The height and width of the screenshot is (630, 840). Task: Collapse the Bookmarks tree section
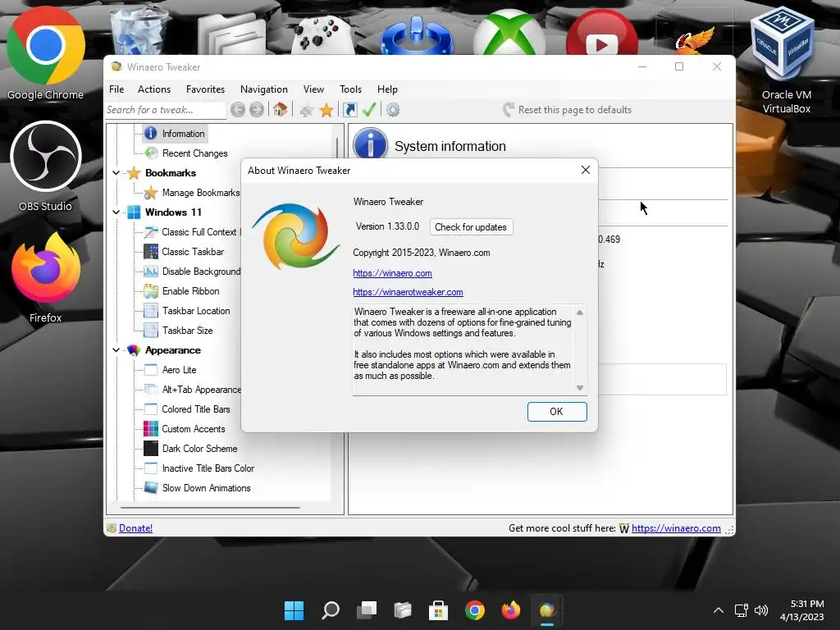click(x=116, y=172)
